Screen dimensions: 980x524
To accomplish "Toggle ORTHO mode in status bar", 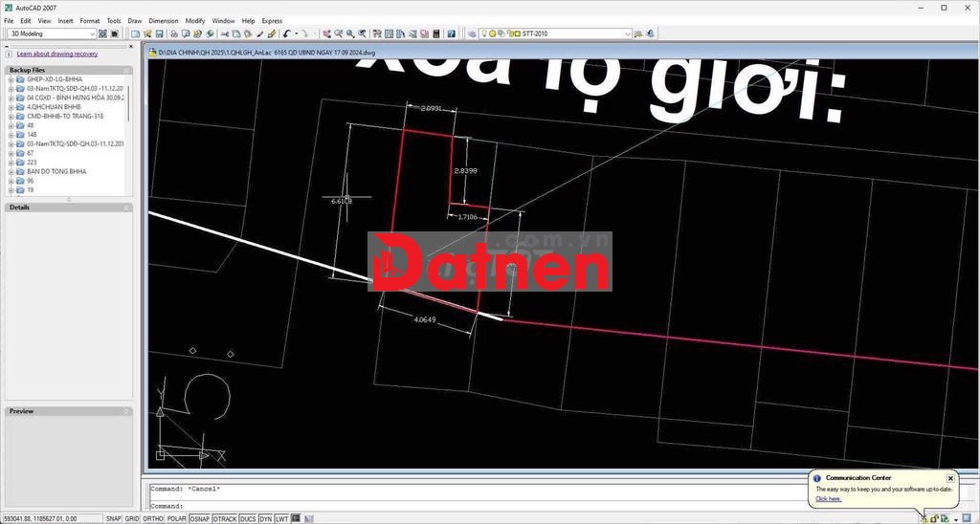I will pos(152,518).
